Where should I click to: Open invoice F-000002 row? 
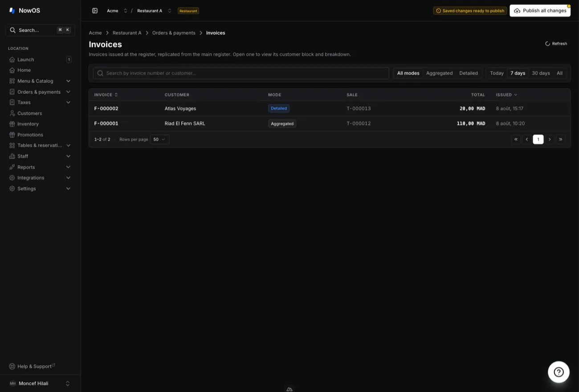[330, 109]
